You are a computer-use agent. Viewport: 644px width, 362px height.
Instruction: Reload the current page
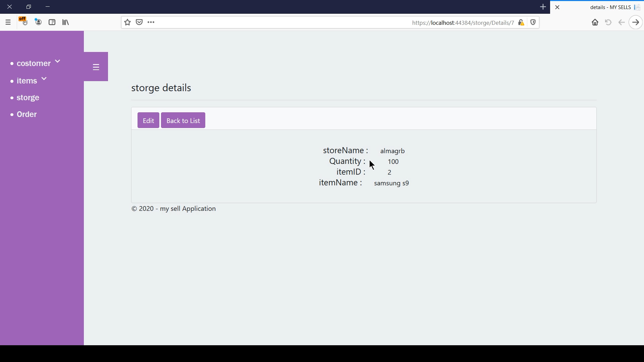tap(608, 22)
